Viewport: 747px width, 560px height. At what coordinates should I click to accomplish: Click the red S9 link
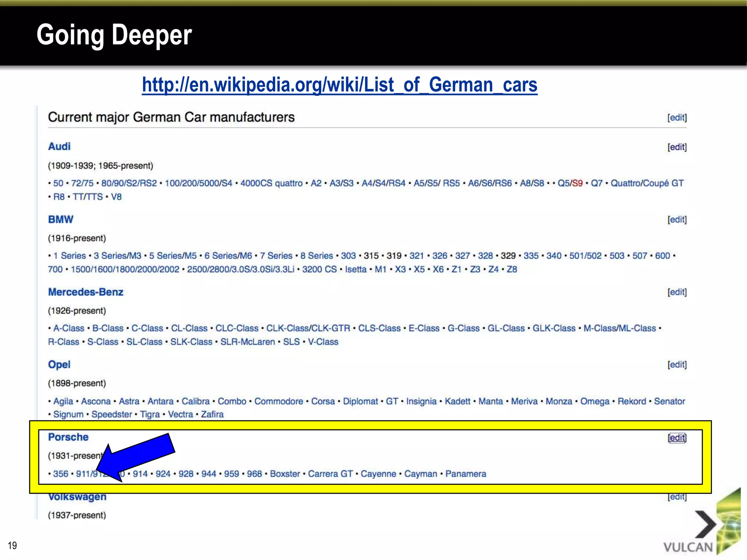[x=577, y=183]
